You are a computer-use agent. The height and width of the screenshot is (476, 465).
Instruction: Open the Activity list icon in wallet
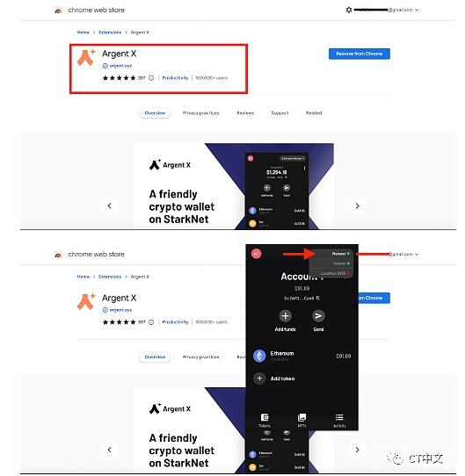(x=339, y=417)
